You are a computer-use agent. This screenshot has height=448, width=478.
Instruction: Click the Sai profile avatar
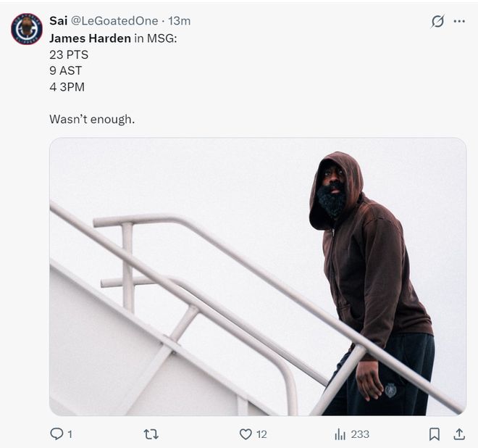pos(27,29)
